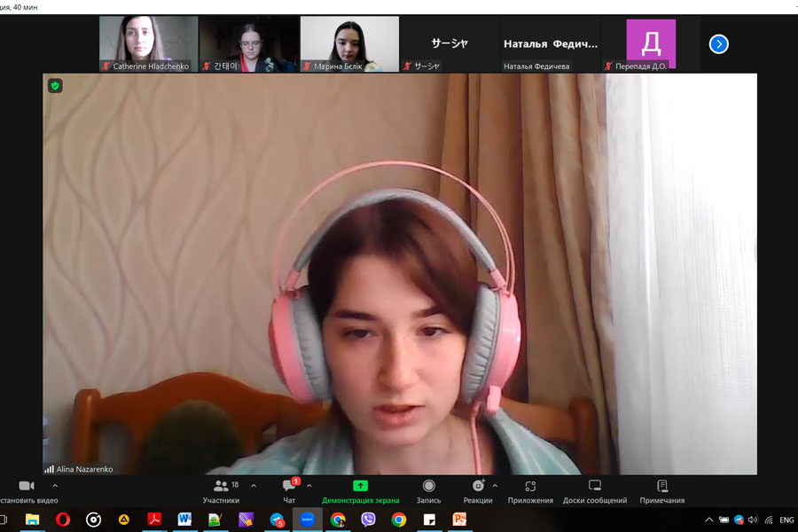Open Microsoft Word from taskbar
Image resolution: width=798 pixels, height=532 pixels.
click(x=184, y=520)
